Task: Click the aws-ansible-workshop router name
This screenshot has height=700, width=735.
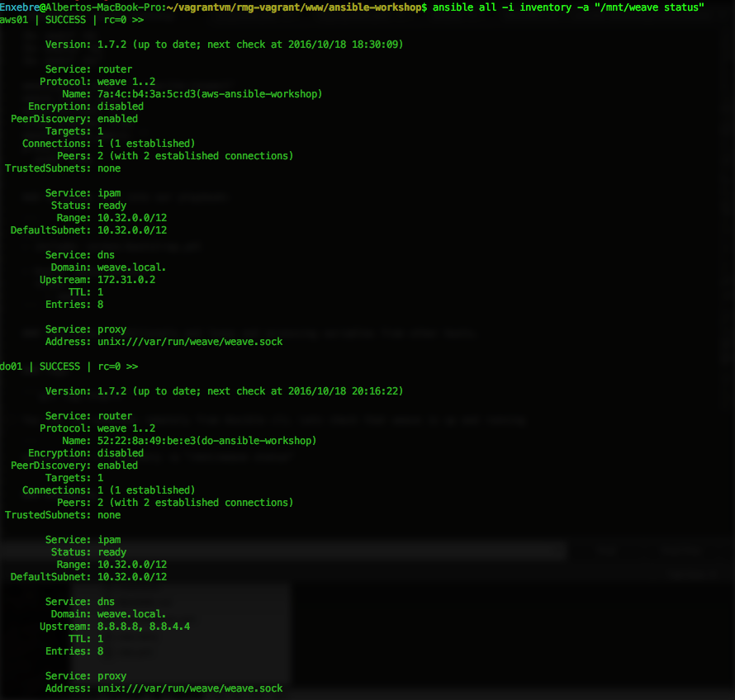Action: [210, 94]
